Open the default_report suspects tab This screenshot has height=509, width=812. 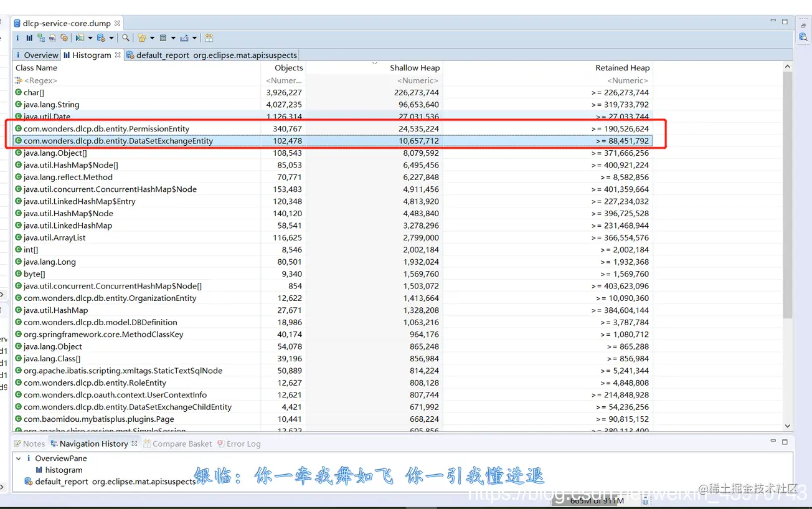tap(212, 55)
